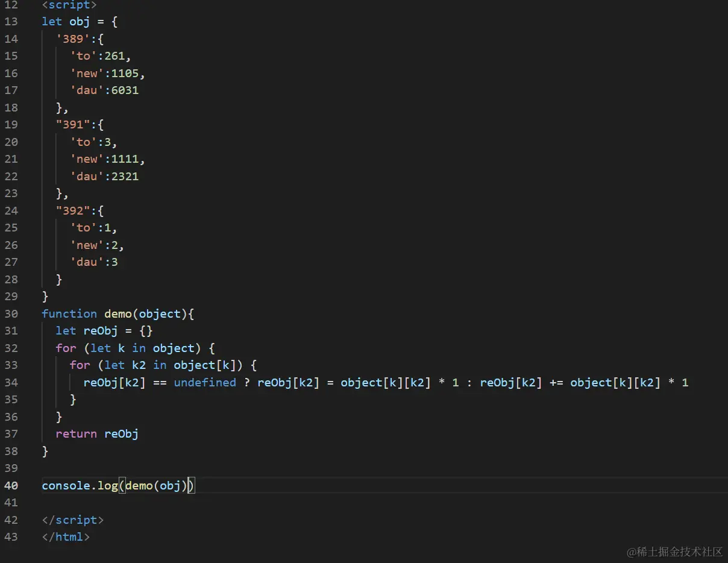The width and height of the screenshot is (728, 563).
Task: Click the log method name
Action: 107,485
